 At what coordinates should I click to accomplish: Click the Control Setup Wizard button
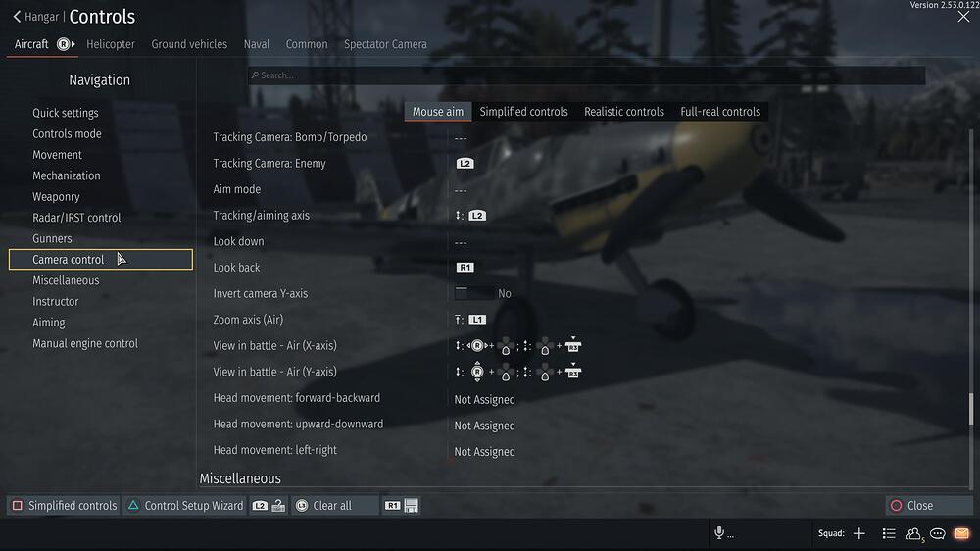(x=185, y=505)
